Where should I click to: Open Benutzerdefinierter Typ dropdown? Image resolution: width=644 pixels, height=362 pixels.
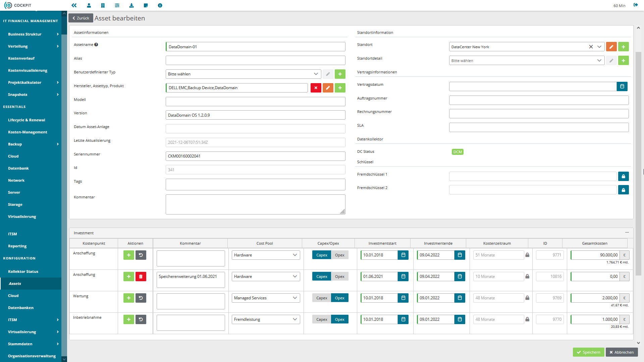pyautogui.click(x=244, y=74)
